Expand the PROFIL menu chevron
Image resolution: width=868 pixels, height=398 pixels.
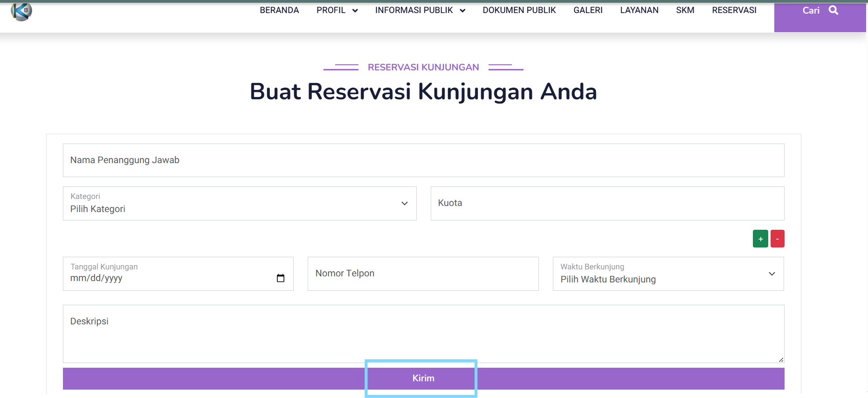point(355,11)
